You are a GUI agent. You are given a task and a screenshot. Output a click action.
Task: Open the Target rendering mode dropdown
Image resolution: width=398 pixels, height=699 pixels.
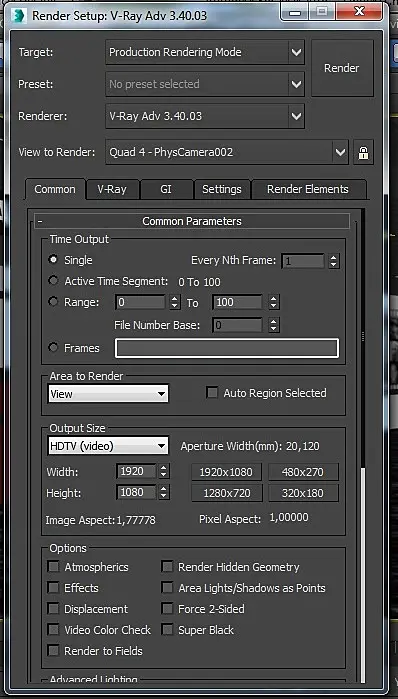(205, 52)
